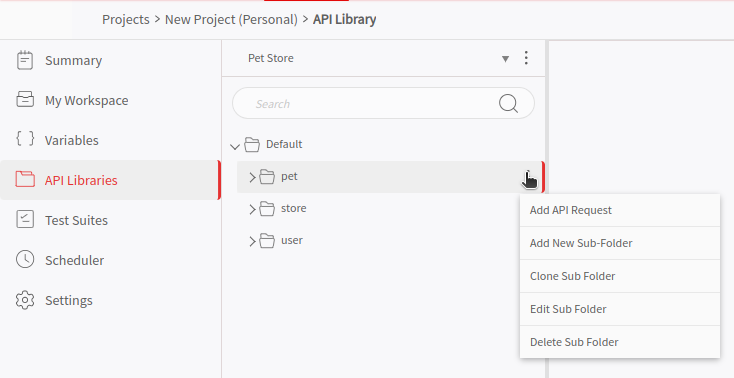734x378 pixels.
Task: Expand the store folder
Action: 252,209
